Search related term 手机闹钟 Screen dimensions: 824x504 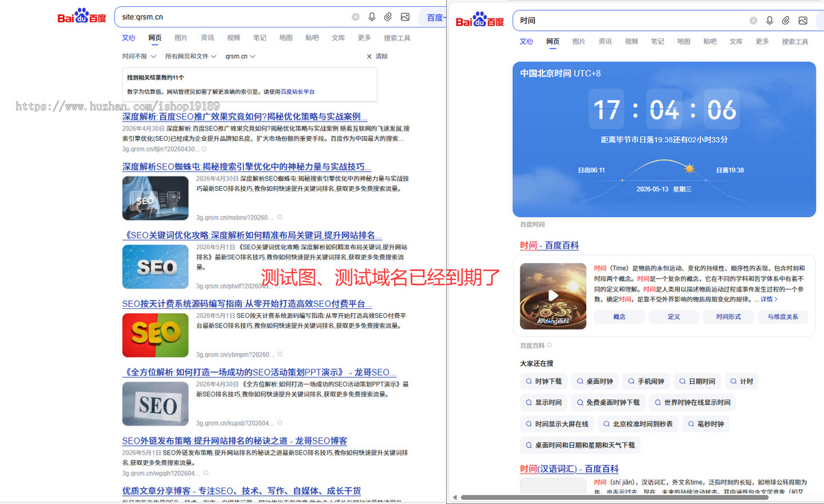point(646,381)
